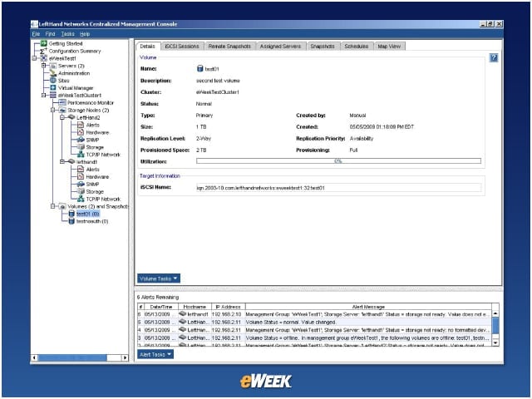Viewport: 532px width, 399px height.
Task: Open the Alerts icon under lefthand1
Action: [x=81, y=170]
